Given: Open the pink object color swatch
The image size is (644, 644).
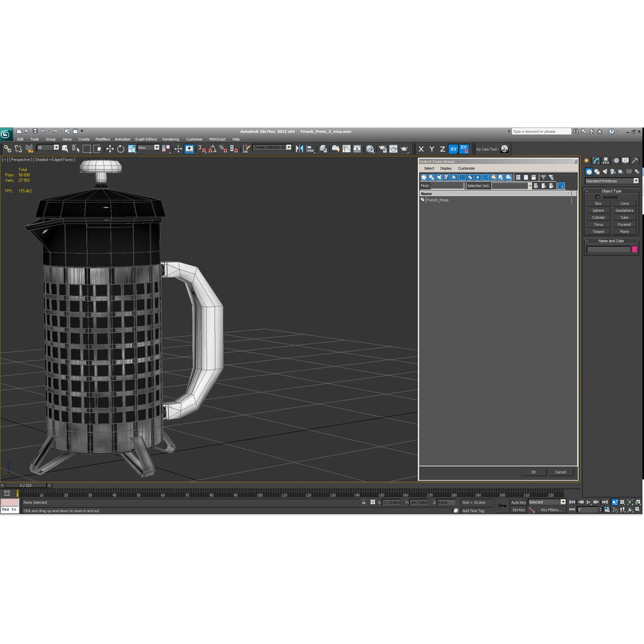Looking at the screenshot, I should 634,249.
